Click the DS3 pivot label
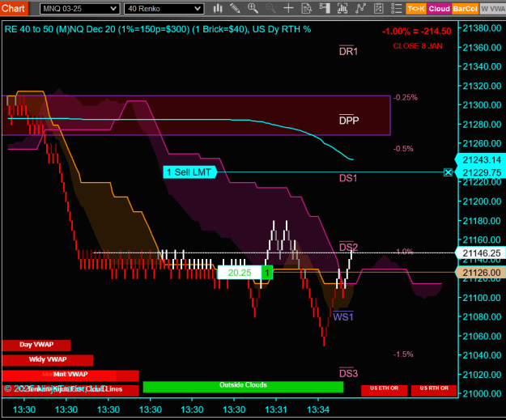Screen dimensions: 506x420 pyautogui.click(x=348, y=373)
